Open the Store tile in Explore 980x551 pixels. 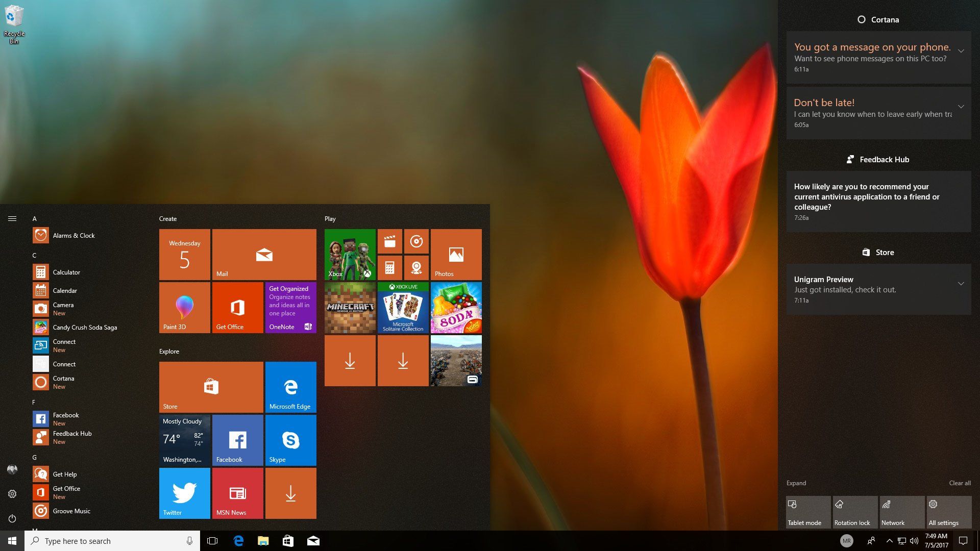click(x=211, y=387)
